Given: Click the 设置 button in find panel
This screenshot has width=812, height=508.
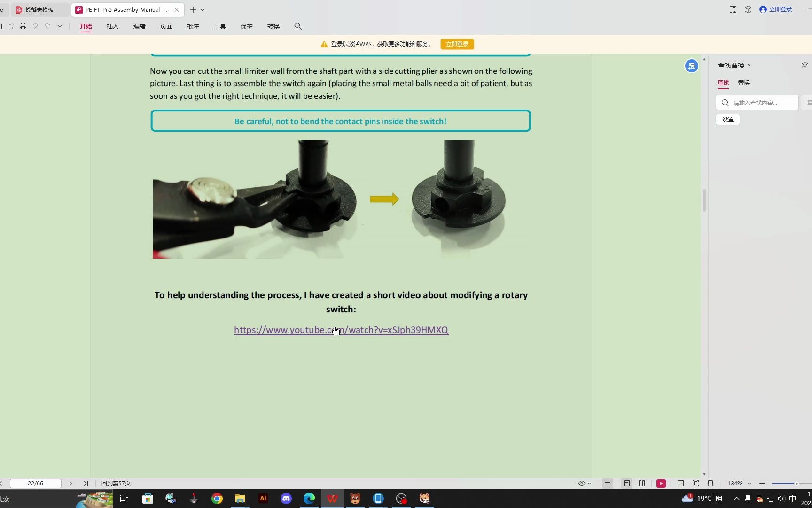Looking at the screenshot, I should pyautogui.click(x=728, y=119).
